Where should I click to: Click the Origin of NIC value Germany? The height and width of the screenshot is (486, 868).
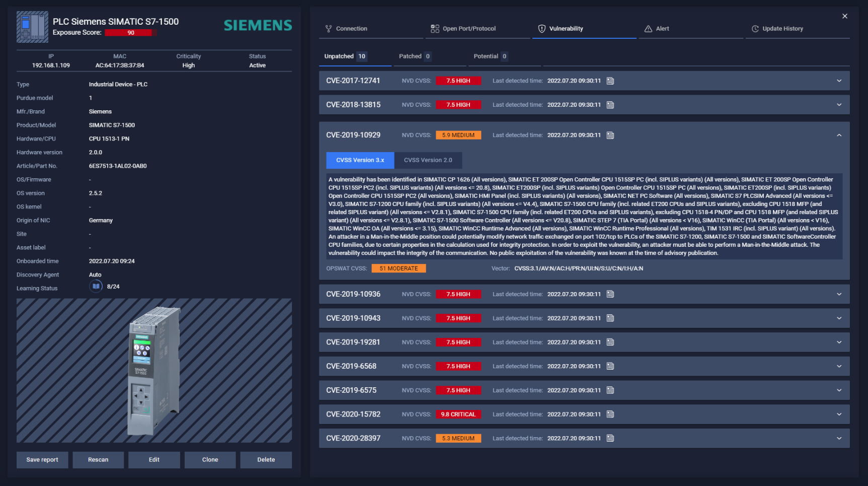click(101, 221)
